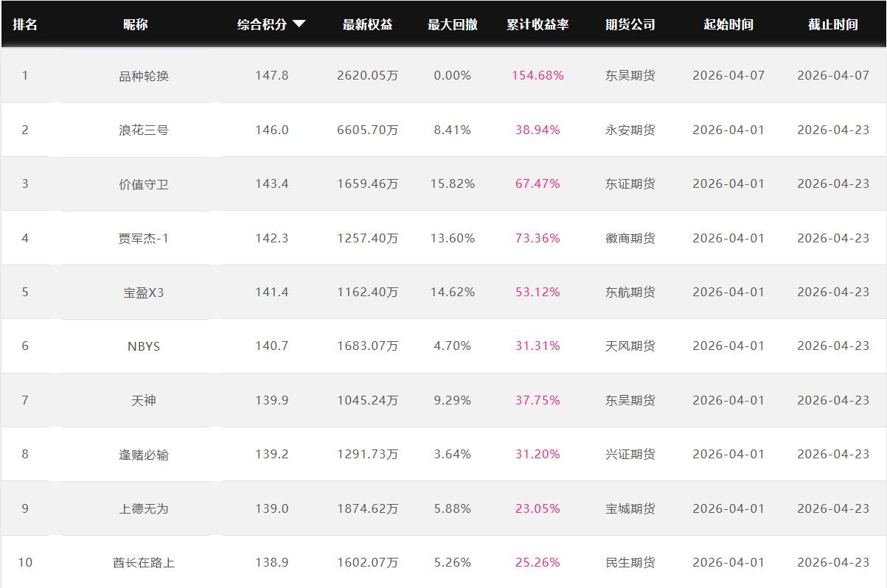Image resolution: width=887 pixels, height=588 pixels.
Task: Click the 排名 column header
Action: 25,24
